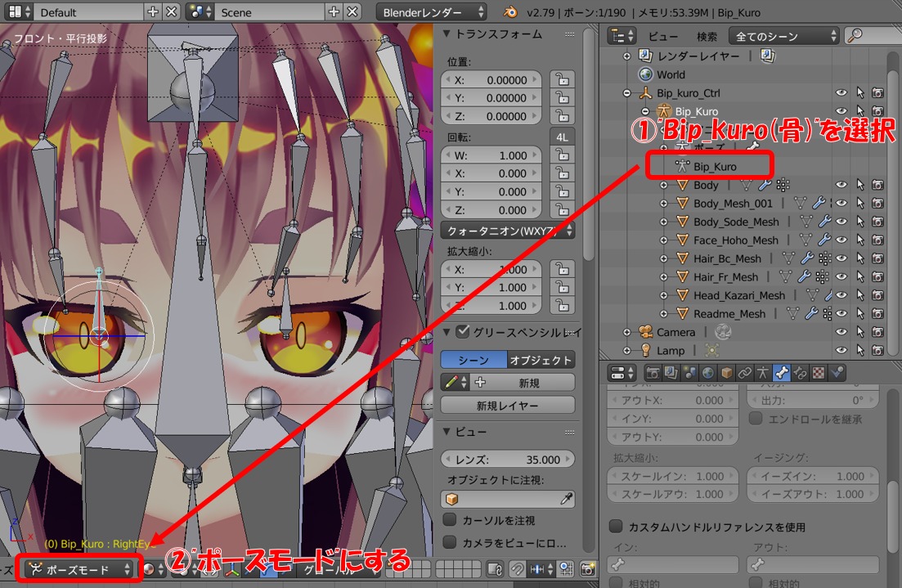Viewport: 902px width, 588px height.
Task: Open the World properties tab
Action: [x=708, y=373]
